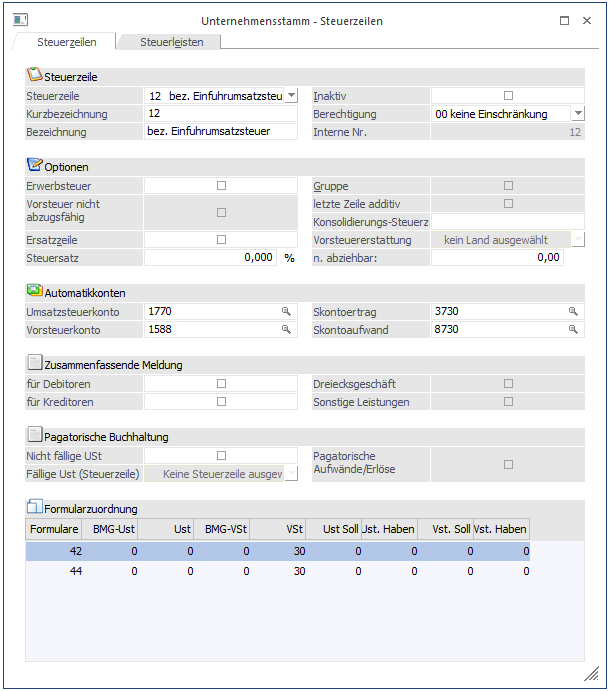Open account search for Skontoaufwand 8730

click(573, 329)
